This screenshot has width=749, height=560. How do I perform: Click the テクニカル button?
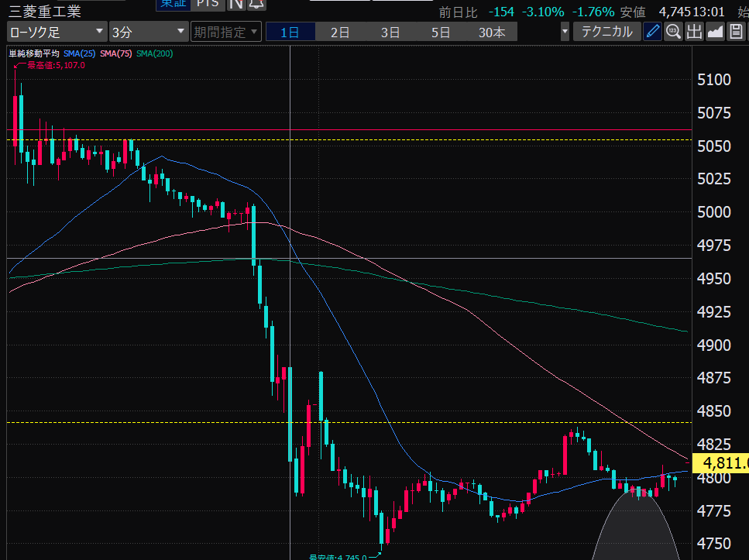pyautogui.click(x=606, y=32)
